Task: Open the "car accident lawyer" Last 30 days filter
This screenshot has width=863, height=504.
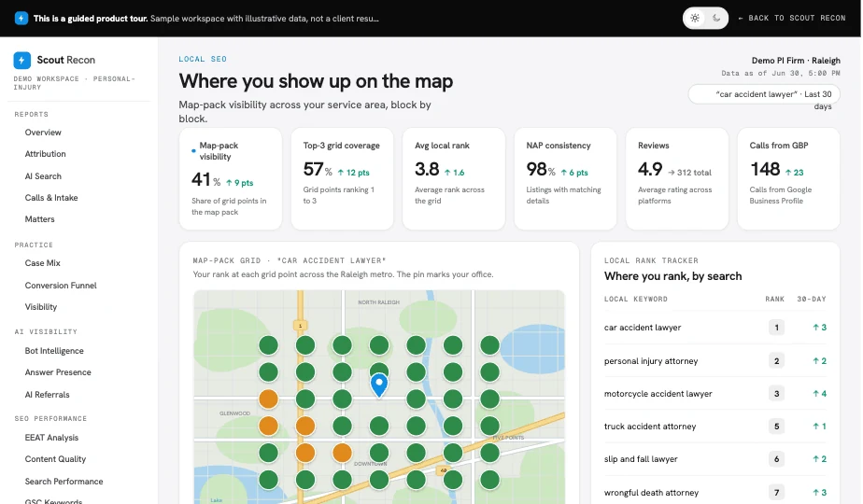Action: [x=764, y=94]
